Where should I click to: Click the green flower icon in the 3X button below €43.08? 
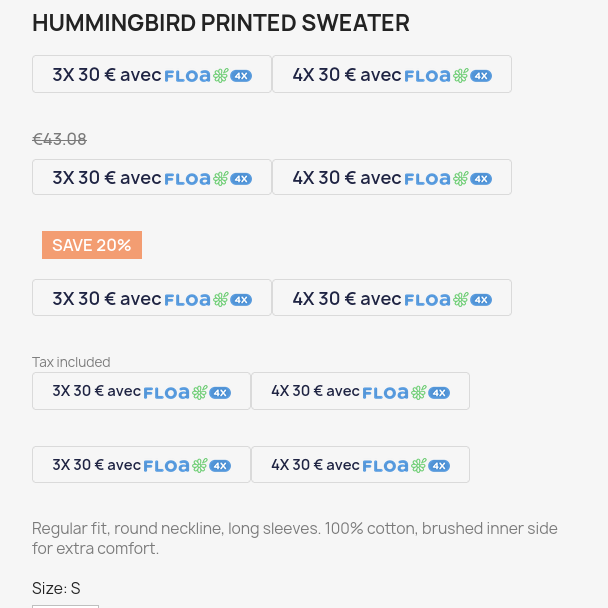tap(221, 179)
